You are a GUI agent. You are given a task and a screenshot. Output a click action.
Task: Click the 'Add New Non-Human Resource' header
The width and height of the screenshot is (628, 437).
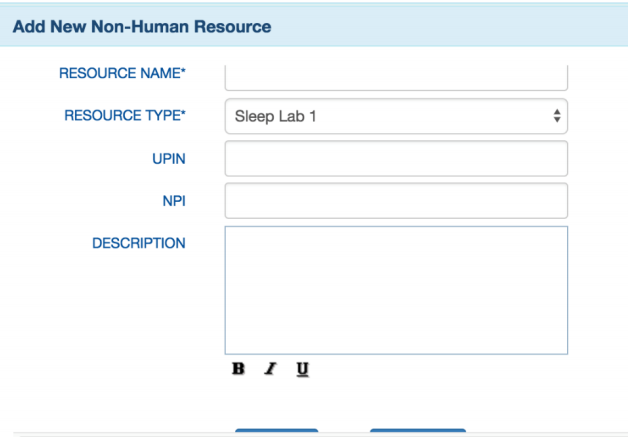click(x=141, y=27)
